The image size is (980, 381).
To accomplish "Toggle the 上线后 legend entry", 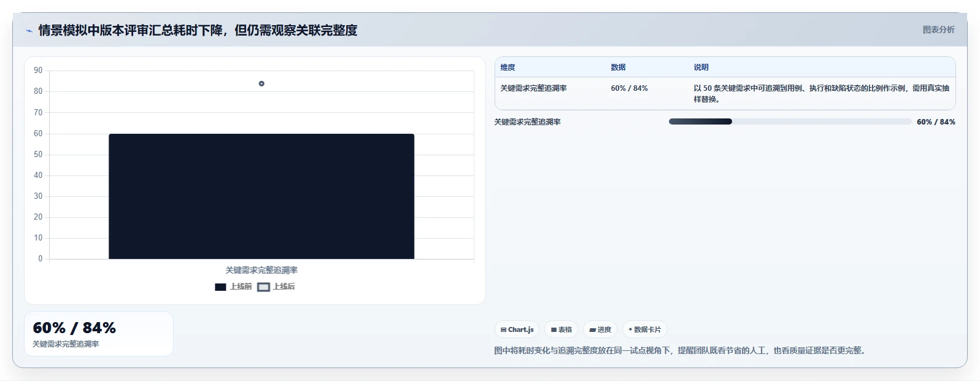I will (276, 287).
